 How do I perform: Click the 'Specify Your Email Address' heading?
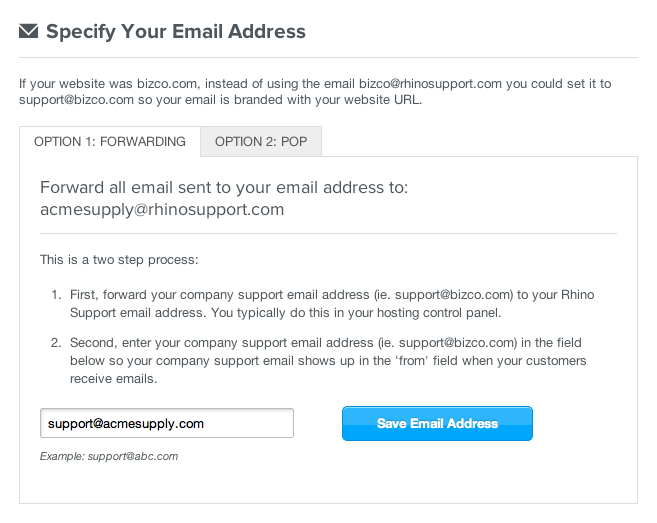click(x=176, y=32)
